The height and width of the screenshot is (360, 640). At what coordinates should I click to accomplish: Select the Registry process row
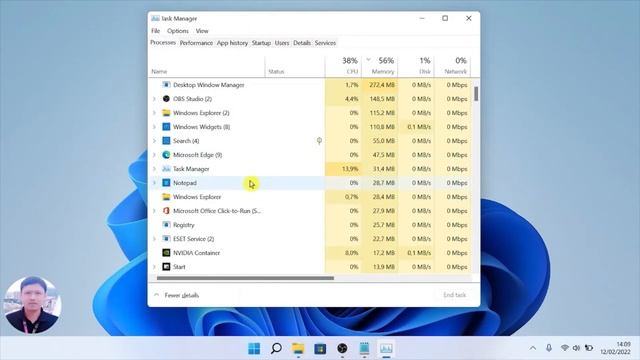pos(311,224)
